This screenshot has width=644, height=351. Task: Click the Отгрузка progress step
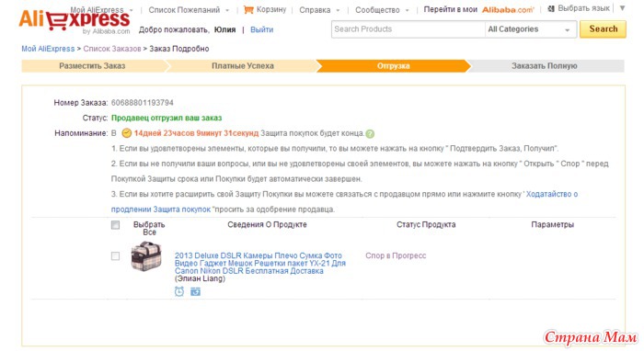point(393,66)
